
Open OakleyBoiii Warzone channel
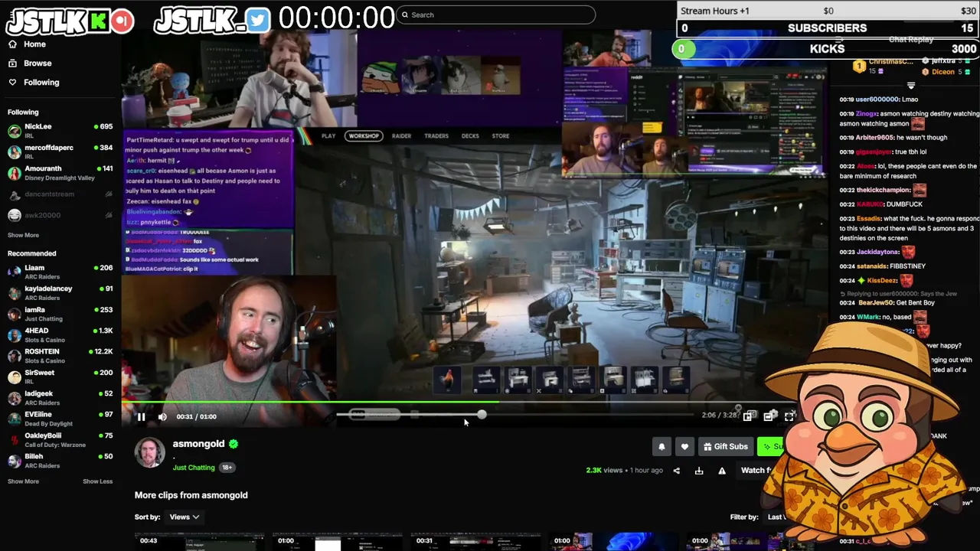pyautogui.click(x=60, y=440)
